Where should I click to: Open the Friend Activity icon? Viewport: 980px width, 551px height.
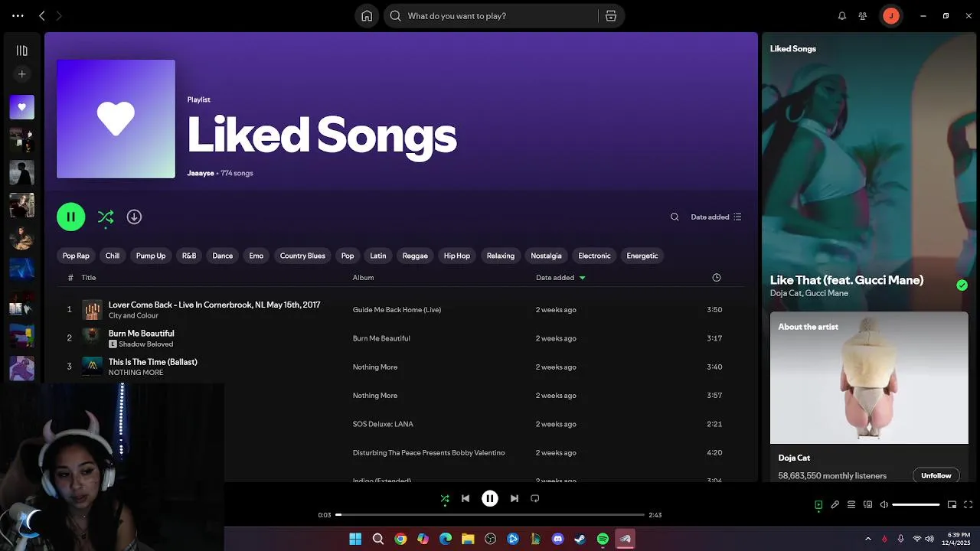pyautogui.click(x=863, y=16)
